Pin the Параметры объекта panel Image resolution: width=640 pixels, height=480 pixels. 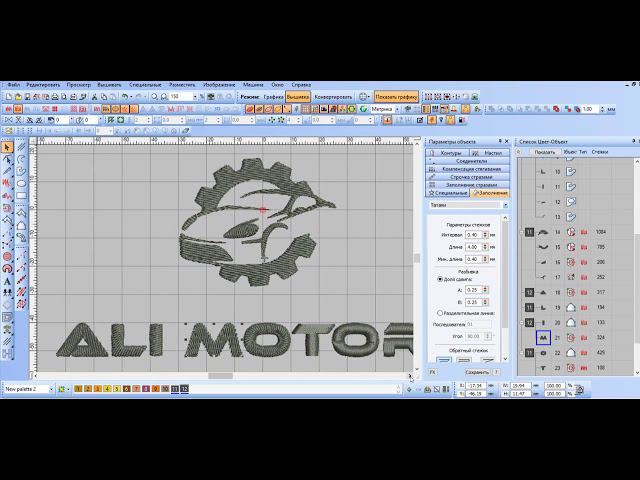click(500, 141)
